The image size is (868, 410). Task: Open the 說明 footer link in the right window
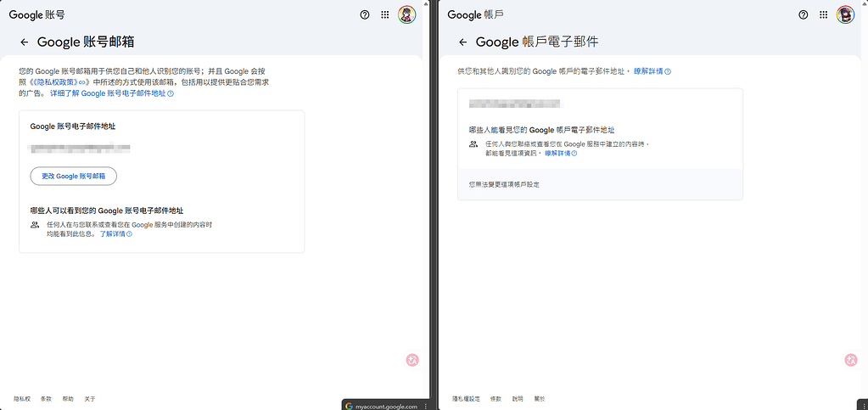(518, 399)
